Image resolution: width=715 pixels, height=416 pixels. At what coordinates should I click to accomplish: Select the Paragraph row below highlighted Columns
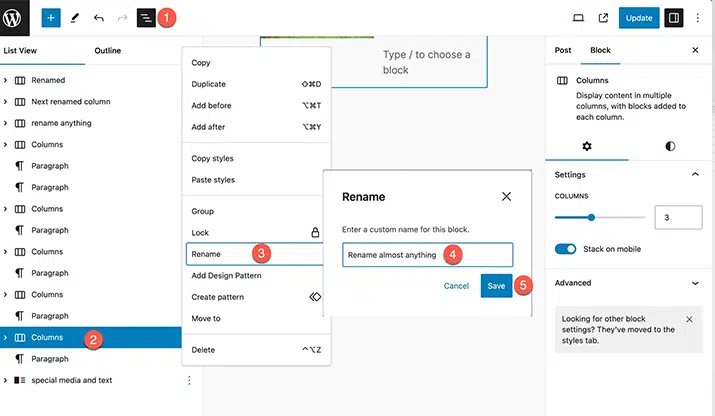(91, 359)
